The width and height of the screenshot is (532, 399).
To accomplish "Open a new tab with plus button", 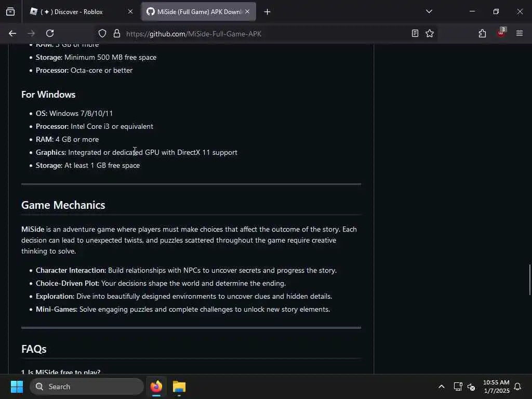I will [268, 12].
